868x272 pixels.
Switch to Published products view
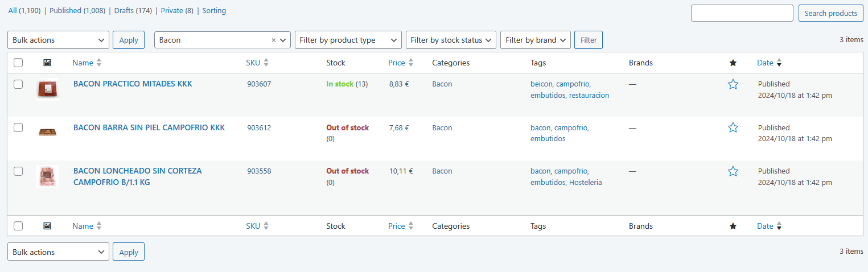pyautogui.click(x=65, y=11)
